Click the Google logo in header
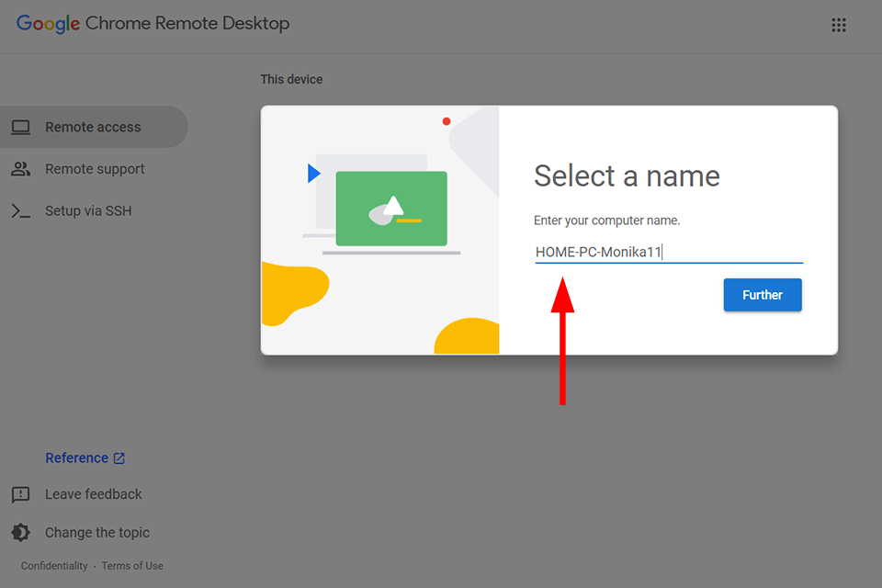The width and height of the screenshot is (882, 588). (x=48, y=24)
